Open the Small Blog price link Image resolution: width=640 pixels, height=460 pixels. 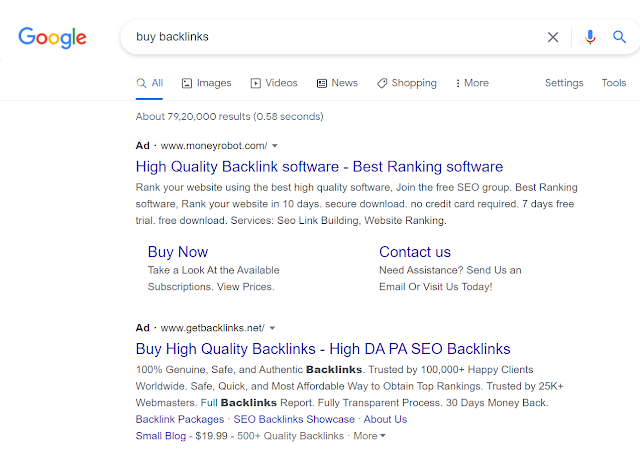coord(160,436)
